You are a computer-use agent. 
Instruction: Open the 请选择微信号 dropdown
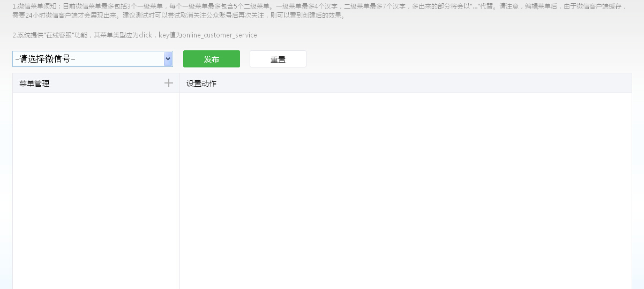pos(92,59)
